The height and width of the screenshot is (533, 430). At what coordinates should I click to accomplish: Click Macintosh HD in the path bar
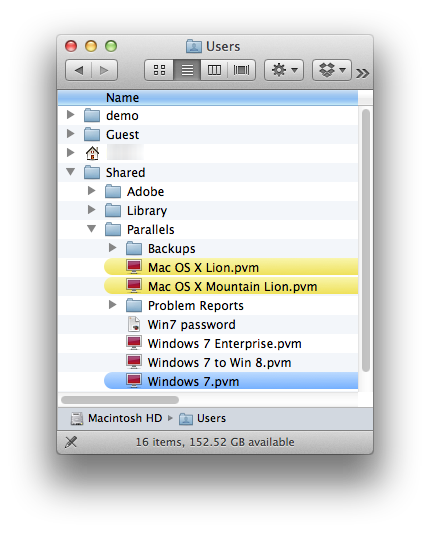coord(117,418)
